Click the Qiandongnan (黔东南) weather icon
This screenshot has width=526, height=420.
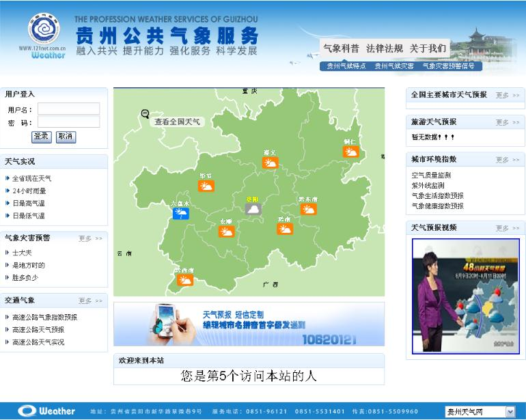(x=309, y=209)
